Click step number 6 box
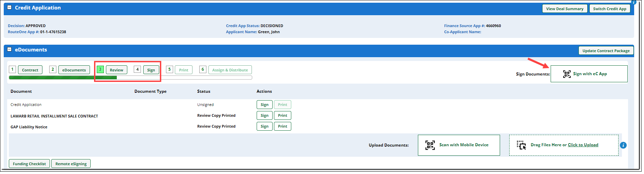Image resolution: width=644 pixels, height=174 pixels. [x=203, y=69]
